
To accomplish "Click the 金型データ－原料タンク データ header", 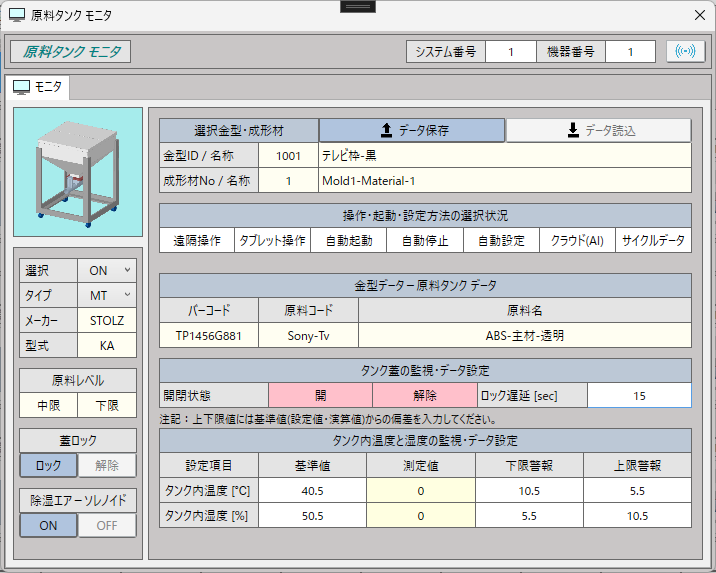I will point(425,285).
